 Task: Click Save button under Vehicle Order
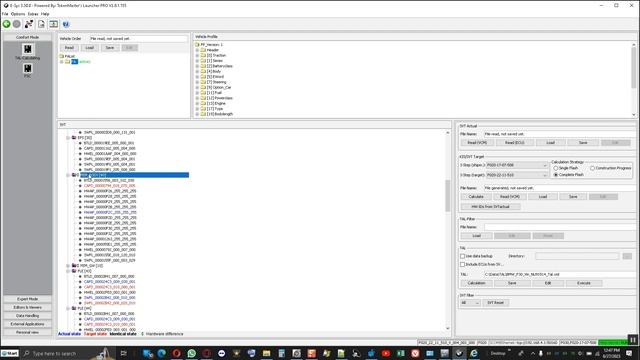(x=110, y=48)
